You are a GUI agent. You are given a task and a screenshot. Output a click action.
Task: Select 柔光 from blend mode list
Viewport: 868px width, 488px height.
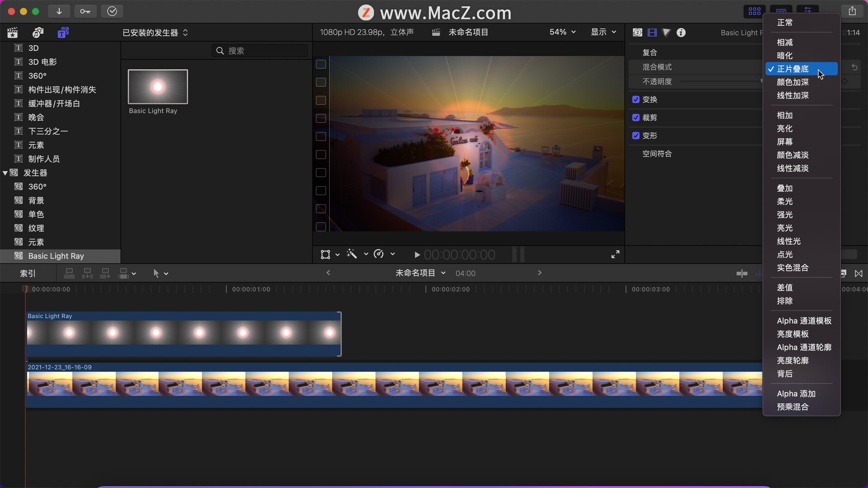[x=784, y=202]
